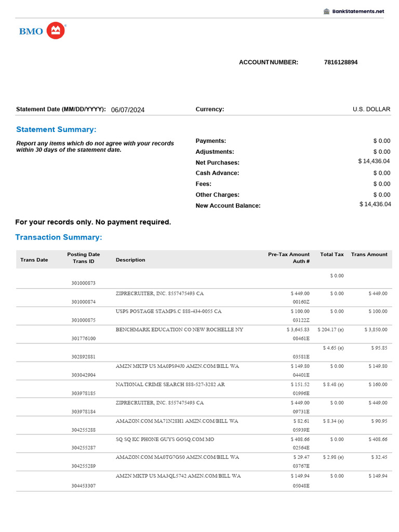
Task: Click the Description column header
Action: coord(130,260)
